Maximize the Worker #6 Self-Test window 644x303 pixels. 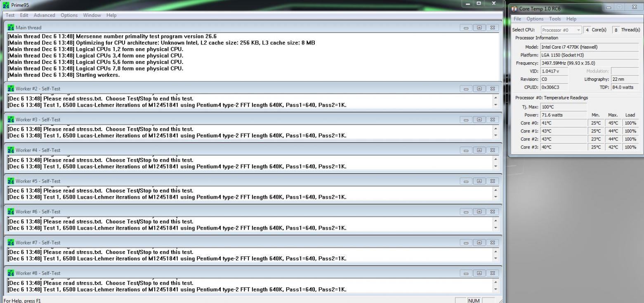pos(480,211)
